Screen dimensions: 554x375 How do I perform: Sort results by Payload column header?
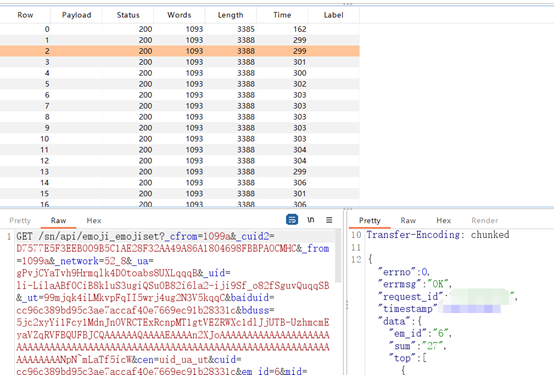(76, 15)
